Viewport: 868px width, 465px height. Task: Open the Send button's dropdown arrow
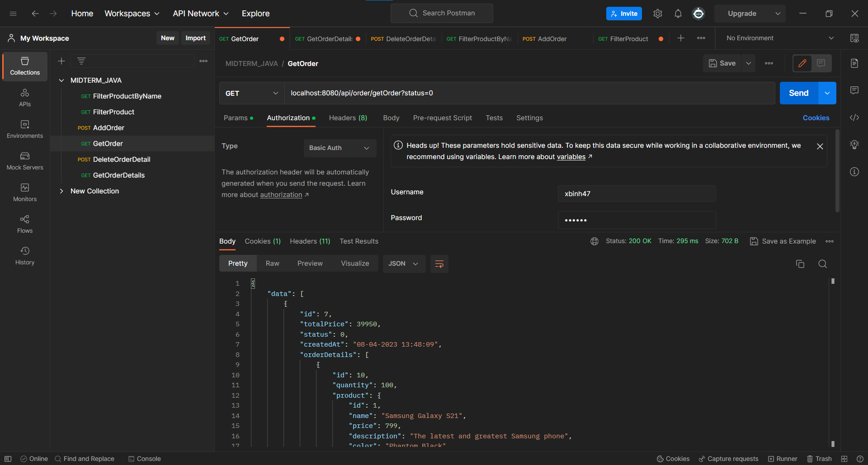point(827,93)
